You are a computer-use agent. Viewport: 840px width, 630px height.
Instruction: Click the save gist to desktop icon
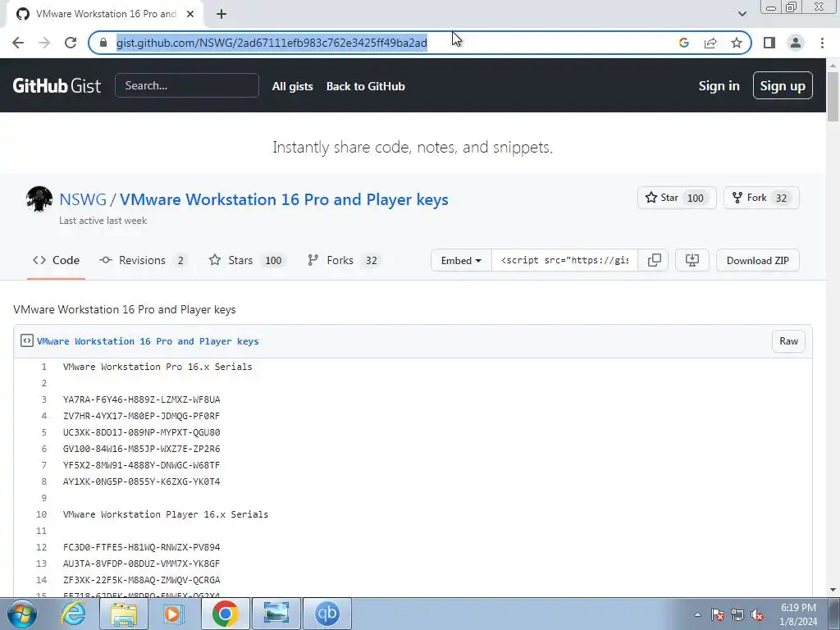(692, 260)
